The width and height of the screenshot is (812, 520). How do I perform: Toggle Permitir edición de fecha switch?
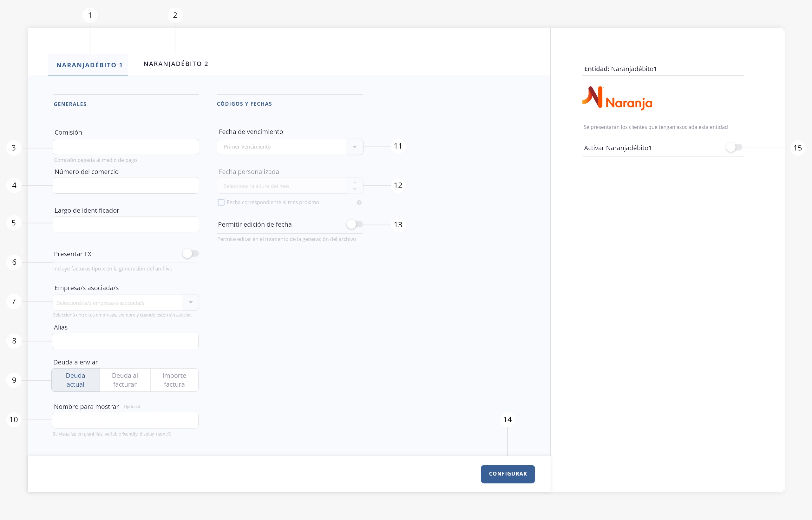[x=354, y=224]
